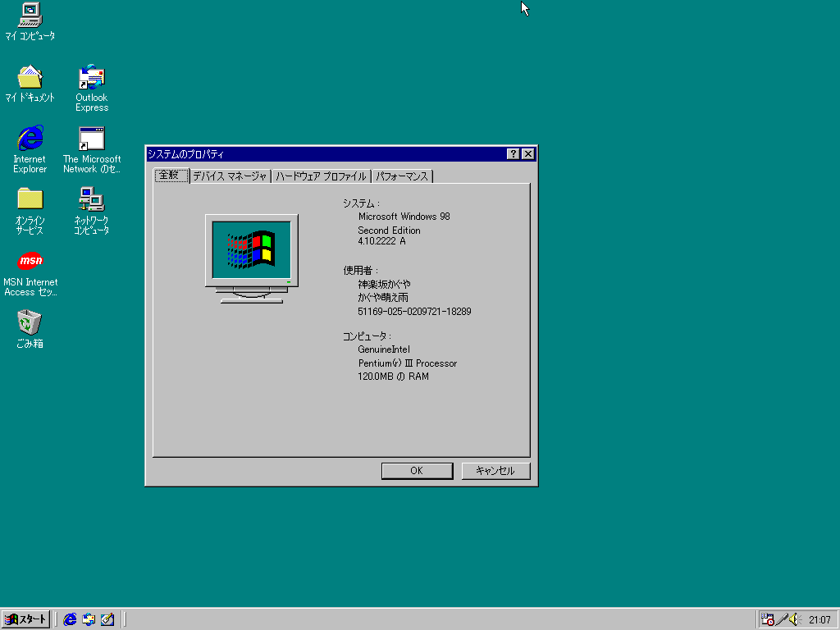Click the オンライン サービス folder icon

click(30, 199)
